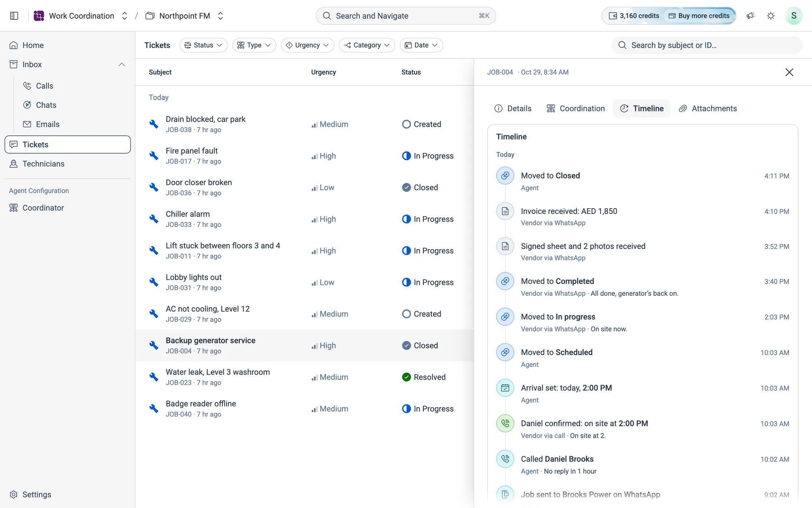
Task: Open Technicians in the sidebar
Action: 67,164
